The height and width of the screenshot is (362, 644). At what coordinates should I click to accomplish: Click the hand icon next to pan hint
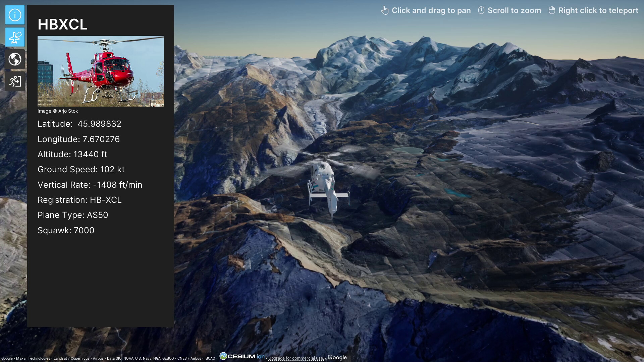(x=385, y=10)
